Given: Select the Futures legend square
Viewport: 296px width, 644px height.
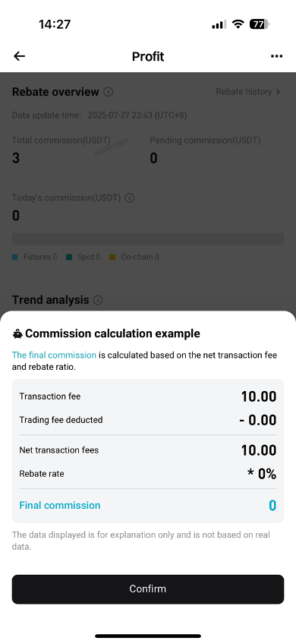Looking at the screenshot, I should click(x=15, y=257).
